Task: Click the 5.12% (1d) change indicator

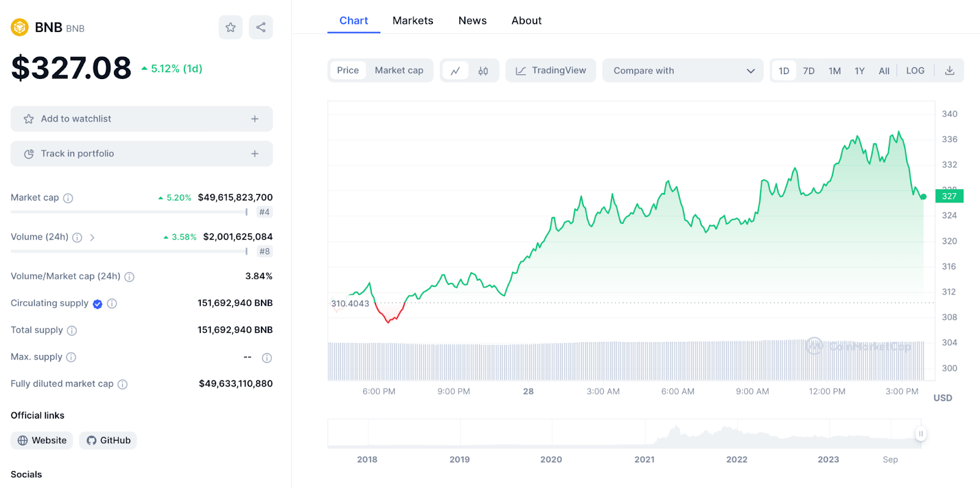Action: coord(171,69)
